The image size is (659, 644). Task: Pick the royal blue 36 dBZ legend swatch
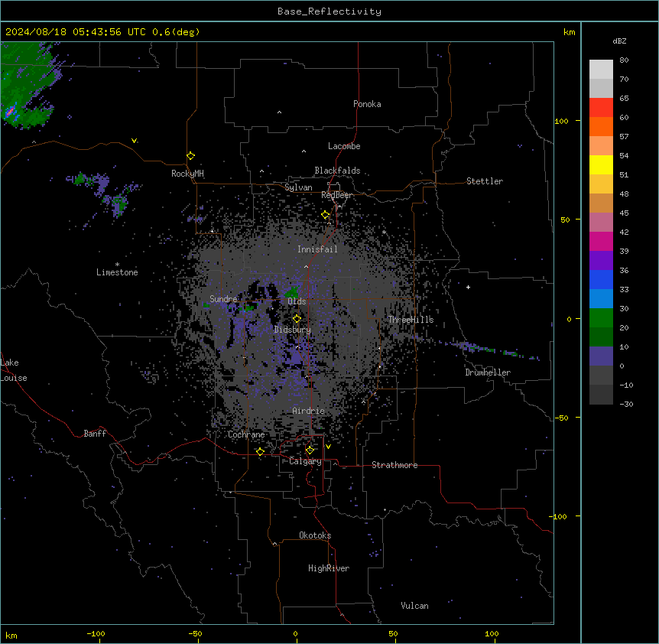601,279
